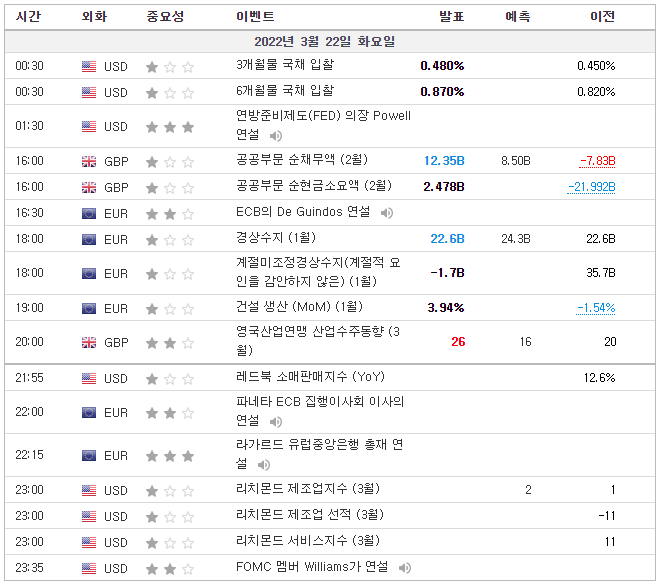Click the 발표 column header
Image resolution: width=659 pixels, height=584 pixels.
pyautogui.click(x=451, y=17)
